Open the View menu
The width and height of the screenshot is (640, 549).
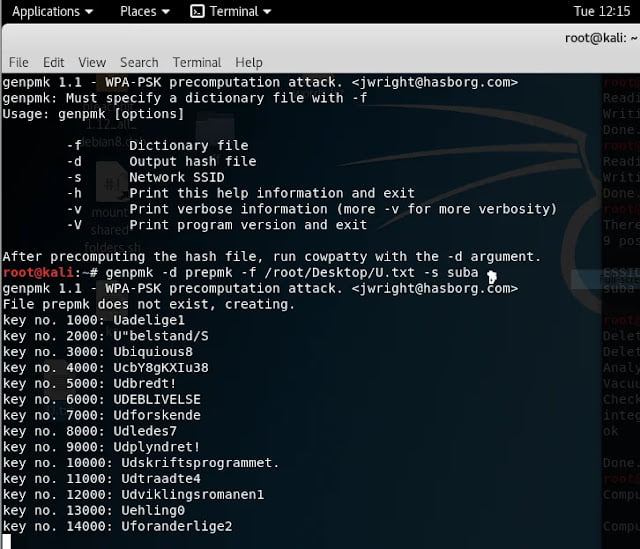coord(92,62)
